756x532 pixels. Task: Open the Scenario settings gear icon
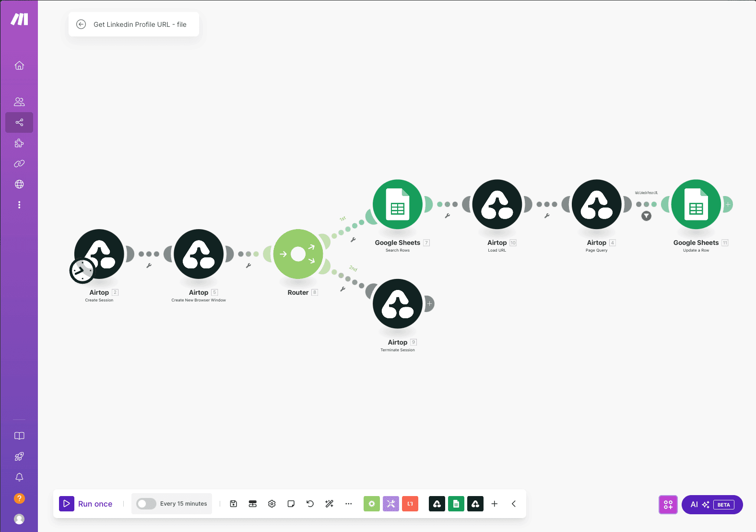pyautogui.click(x=272, y=504)
